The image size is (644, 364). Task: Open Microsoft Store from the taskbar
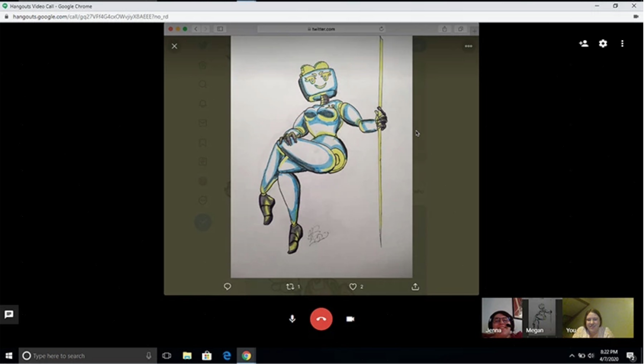(x=207, y=355)
